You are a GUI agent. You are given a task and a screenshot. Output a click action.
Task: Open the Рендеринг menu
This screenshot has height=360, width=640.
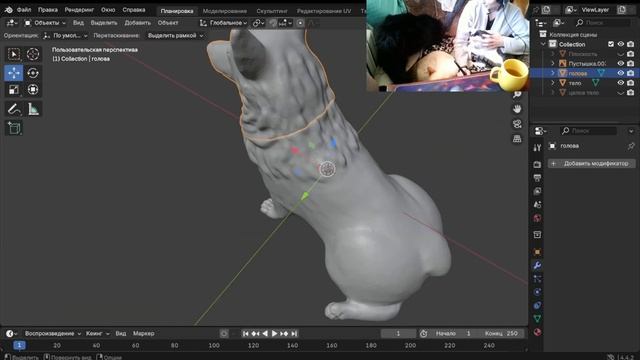click(79, 10)
